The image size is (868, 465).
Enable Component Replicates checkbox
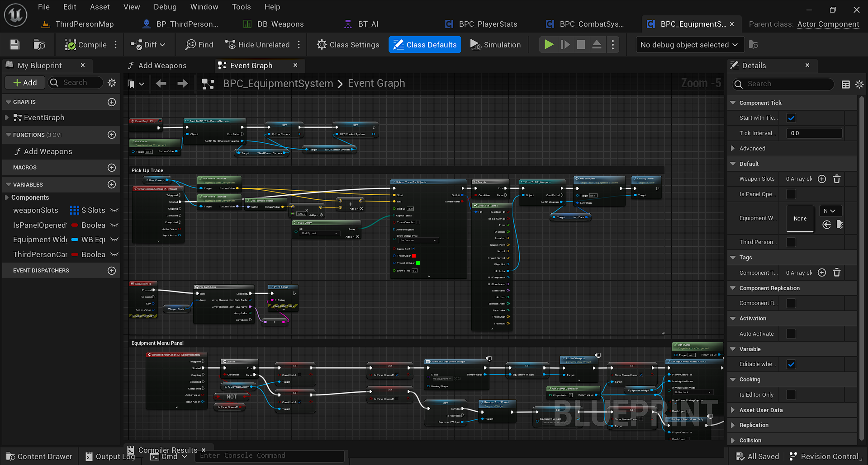791,303
